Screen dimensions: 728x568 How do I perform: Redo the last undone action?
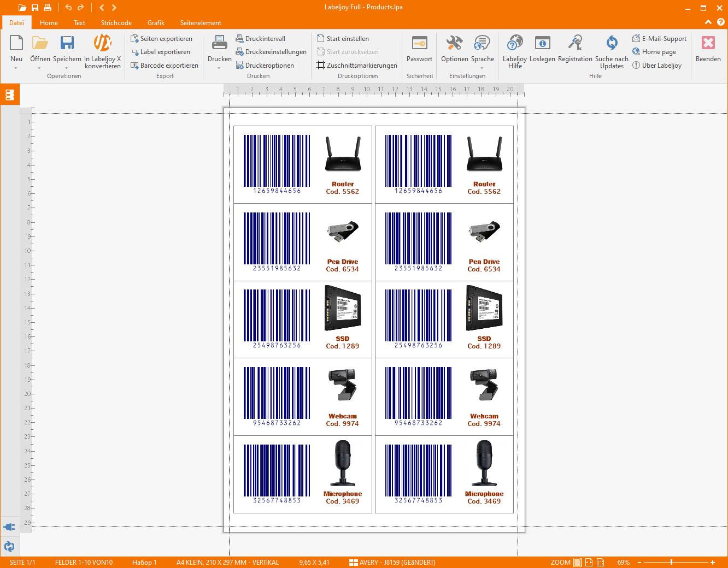point(81,8)
